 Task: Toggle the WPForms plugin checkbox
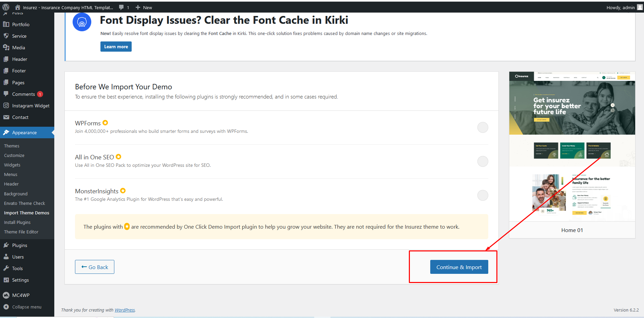click(482, 127)
